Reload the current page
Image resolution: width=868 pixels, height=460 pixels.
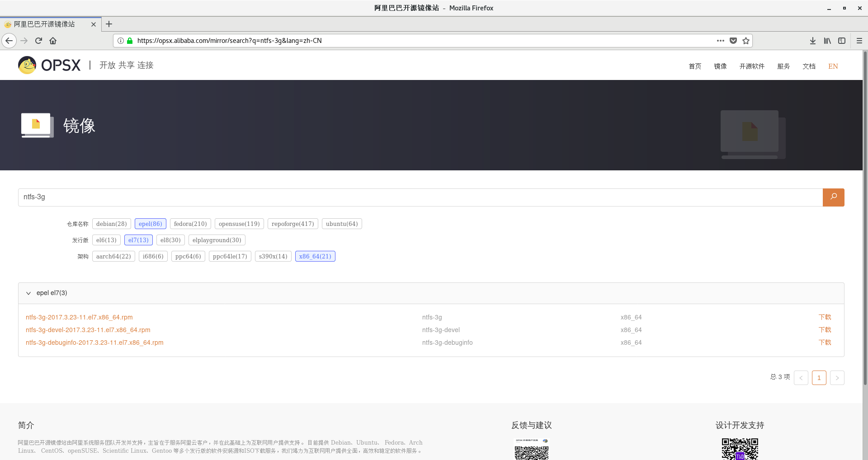[x=38, y=41]
